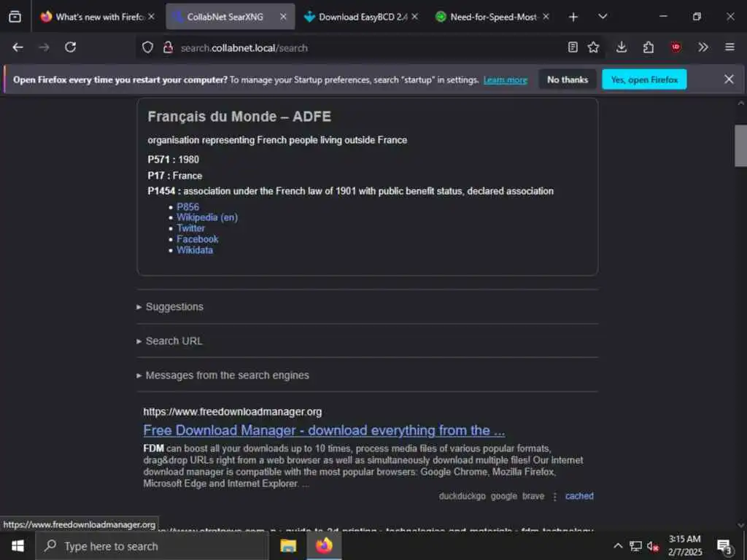This screenshot has width=747, height=560.
Task: Open the Twitter link in infobox
Action: 190,228
